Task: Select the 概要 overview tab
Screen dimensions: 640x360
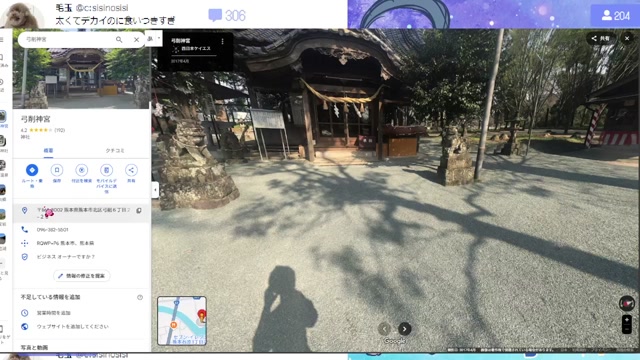Action: 48,151
